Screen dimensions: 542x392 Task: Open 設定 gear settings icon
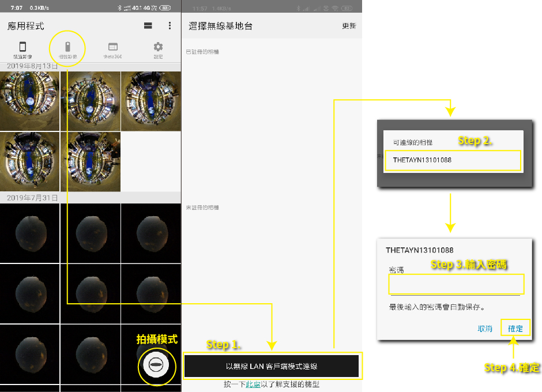pos(158,50)
